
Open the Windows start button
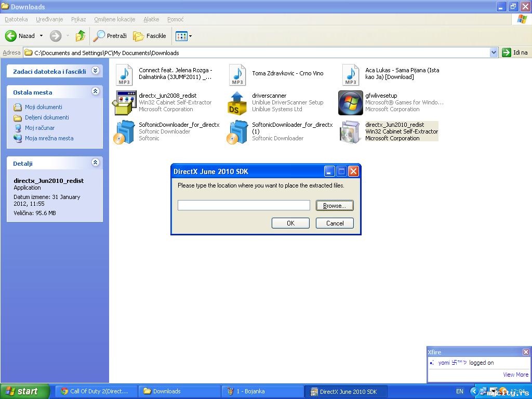point(25,392)
